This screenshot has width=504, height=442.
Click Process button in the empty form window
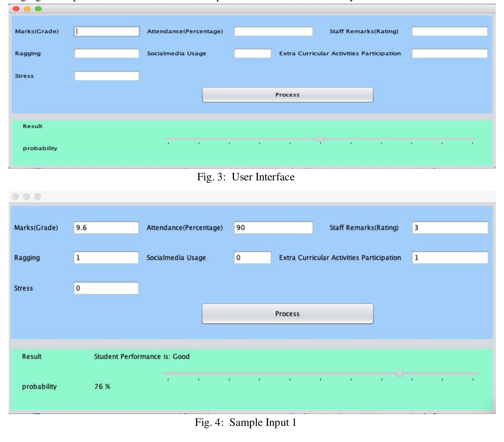pyautogui.click(x=288, y=95)
